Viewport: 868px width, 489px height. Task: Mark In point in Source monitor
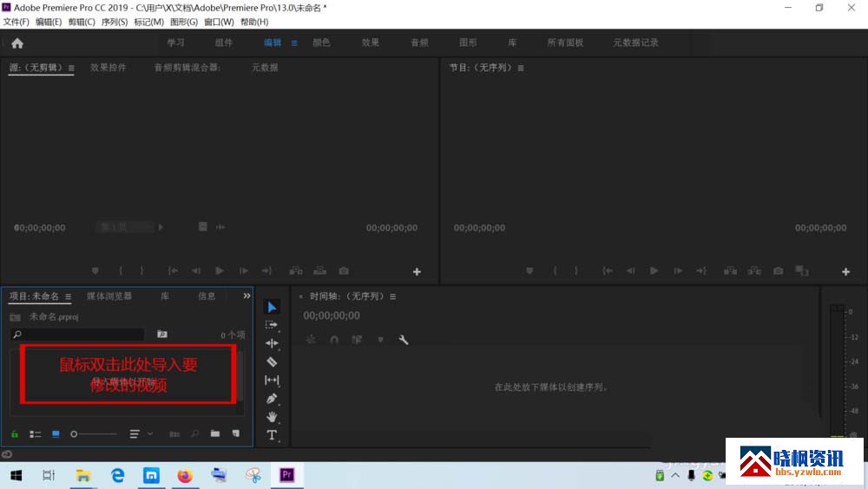click(121, 271)
